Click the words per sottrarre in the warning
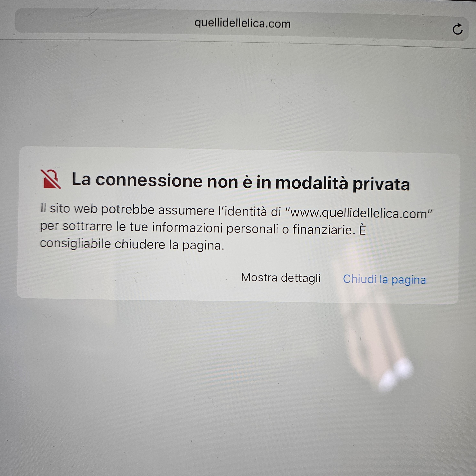 click(x=76, y=226)
